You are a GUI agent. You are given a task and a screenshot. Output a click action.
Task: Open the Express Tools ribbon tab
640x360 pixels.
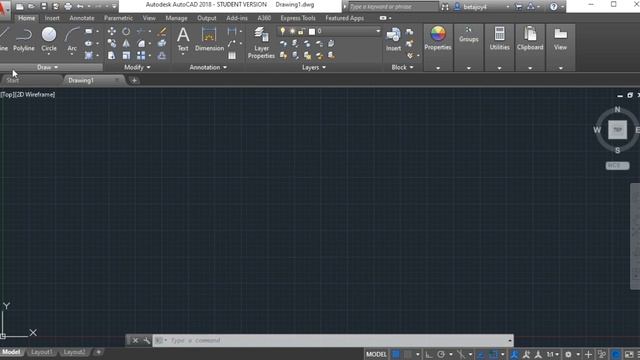[298, 18]
